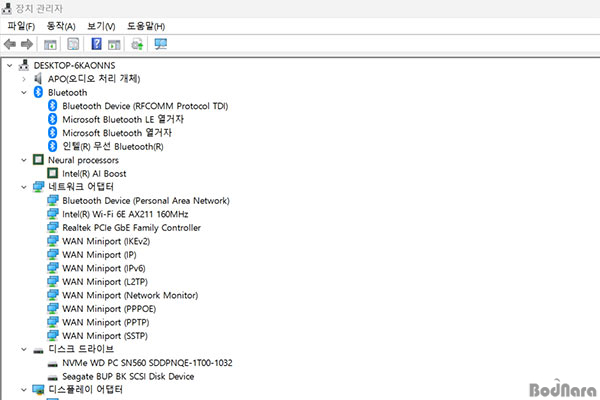Image resolution: width=600 pixels, height=400 pixels.
Task: Click the Neural processors chip icon
Action: tap(38, 159)
